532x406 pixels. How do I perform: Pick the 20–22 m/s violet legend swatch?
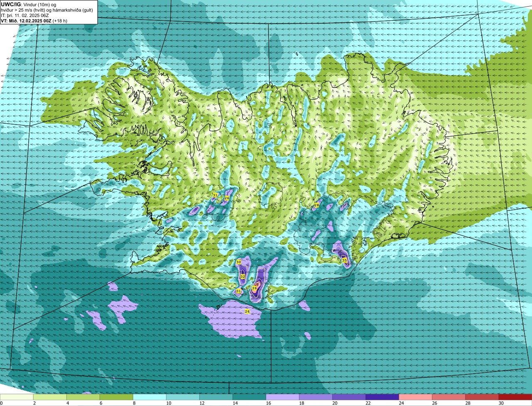349,397
